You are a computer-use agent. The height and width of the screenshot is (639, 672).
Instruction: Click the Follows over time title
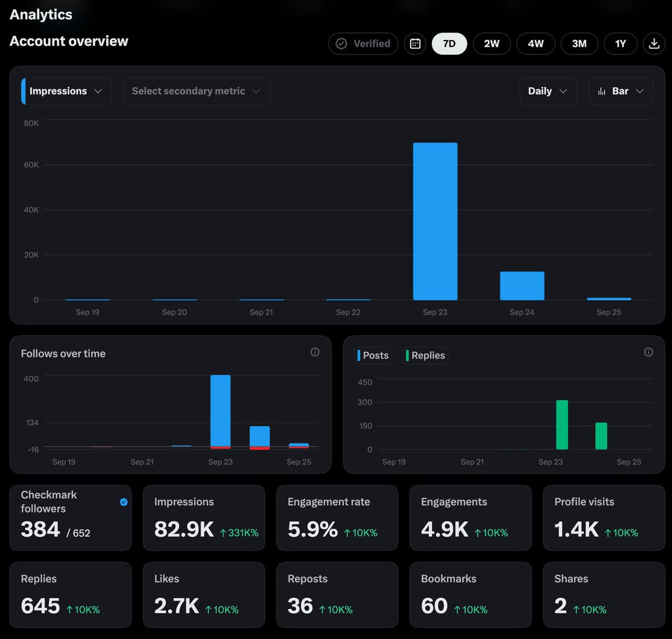tap(63, 353)
